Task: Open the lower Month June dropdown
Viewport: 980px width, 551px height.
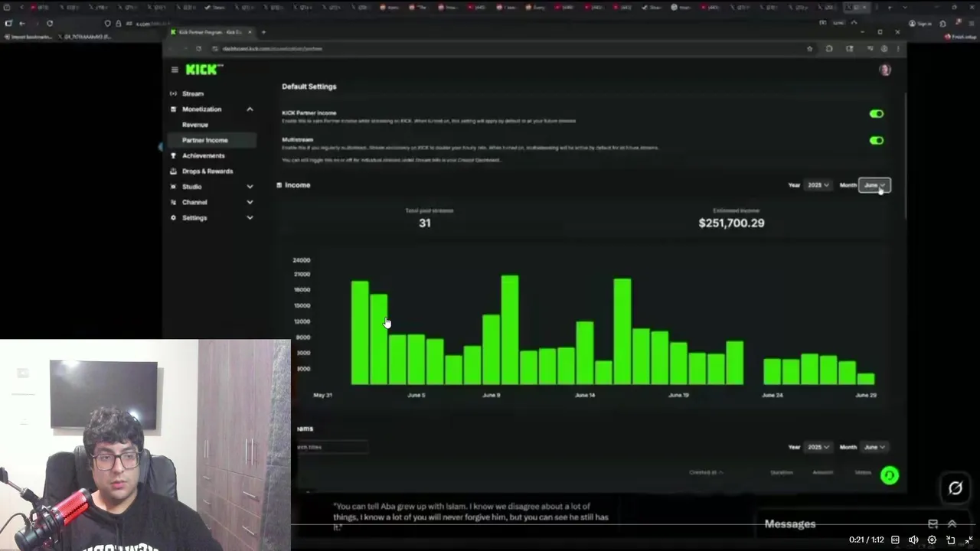Action: coord(874,447)
